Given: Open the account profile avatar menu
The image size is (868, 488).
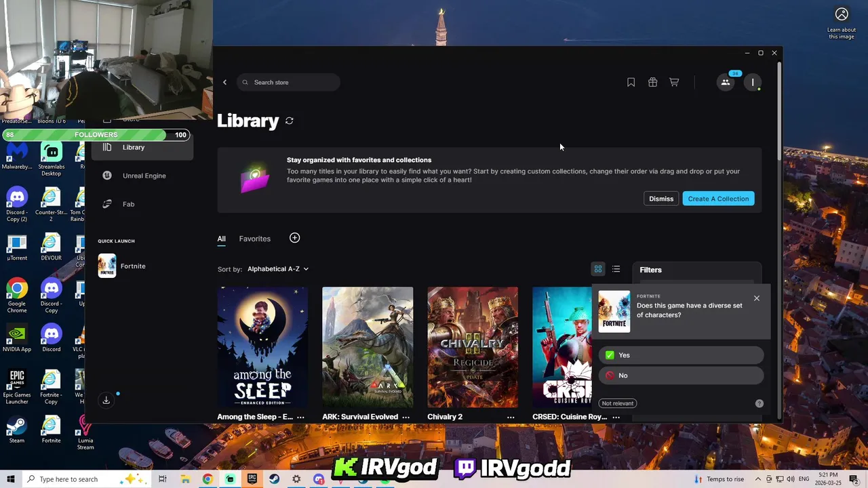Looking at the screenshot, I should (x=753, y=82).
